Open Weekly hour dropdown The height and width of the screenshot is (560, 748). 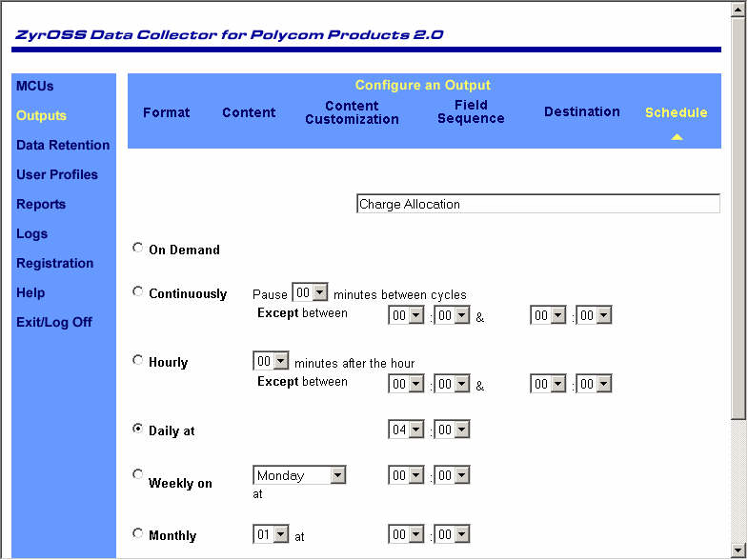tap(406, 475)
